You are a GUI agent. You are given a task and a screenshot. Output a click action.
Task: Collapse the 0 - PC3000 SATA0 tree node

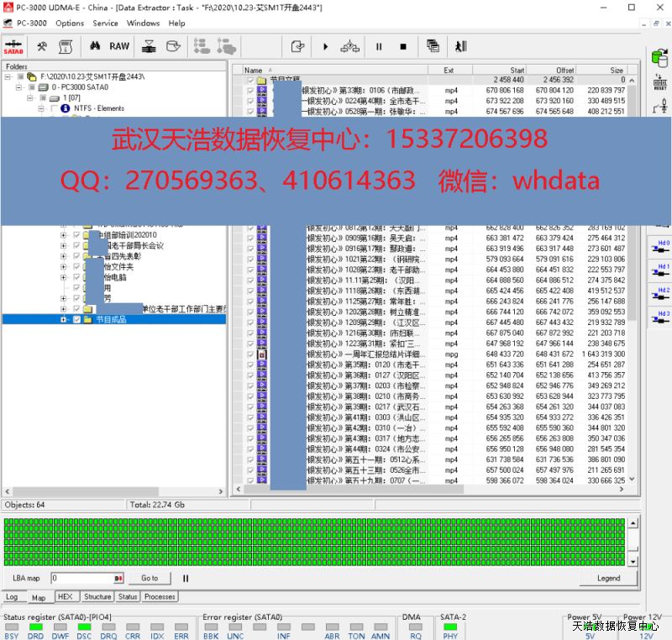tap(19, 87)
